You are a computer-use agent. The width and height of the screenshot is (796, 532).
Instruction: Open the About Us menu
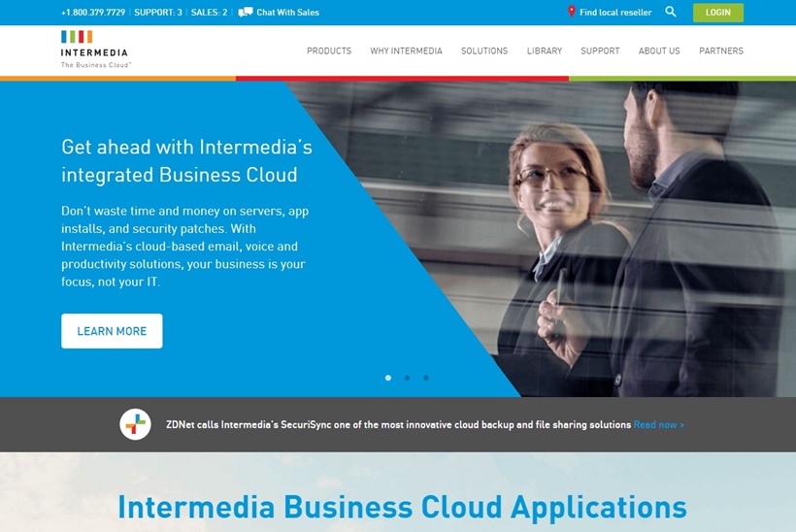pos(659,50)
